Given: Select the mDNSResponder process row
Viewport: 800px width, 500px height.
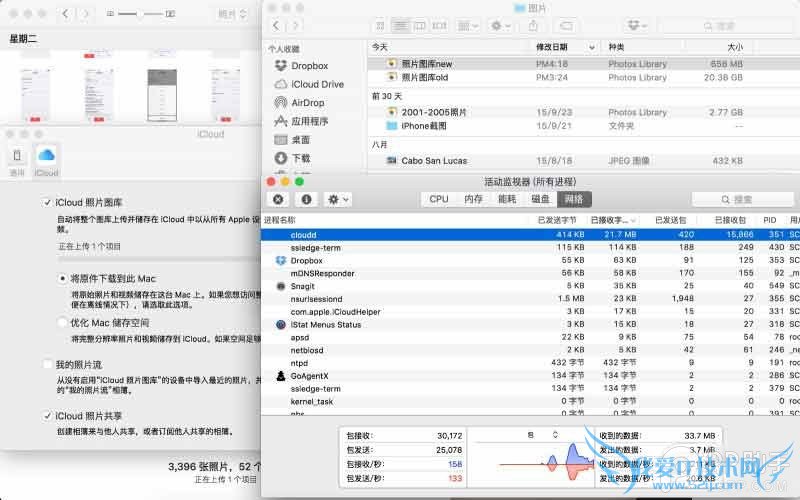Looking at the screenshot, I should point(531,273).
